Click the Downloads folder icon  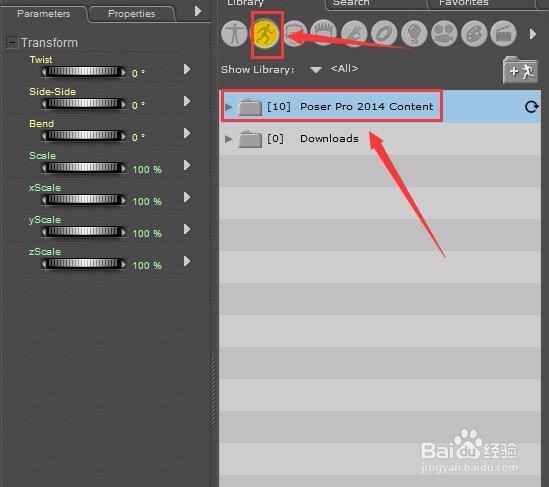[250, 139]
